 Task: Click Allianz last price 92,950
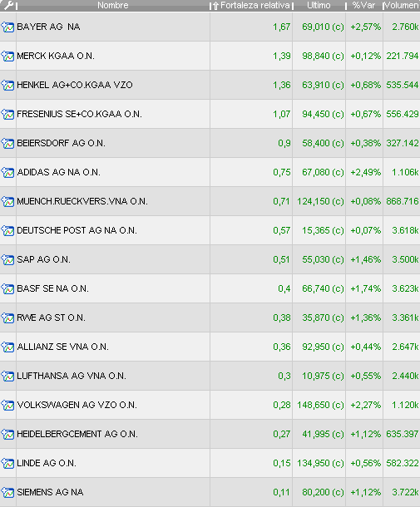click(x=323, y=347)
